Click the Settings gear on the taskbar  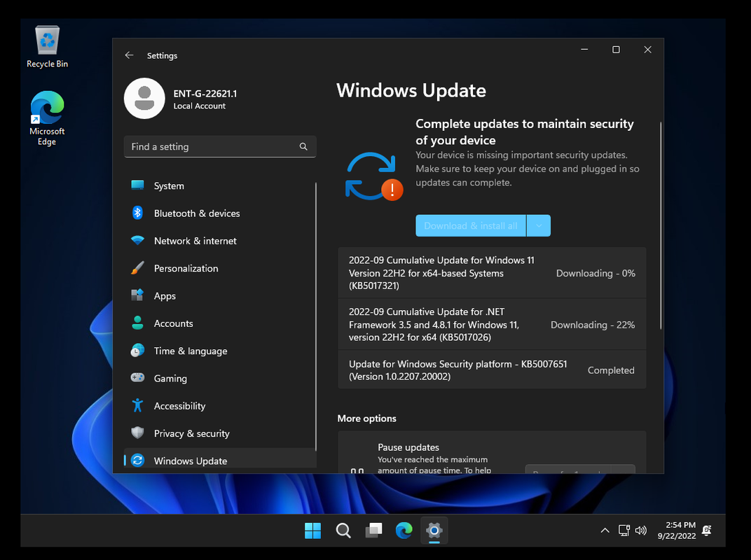[x=434, y=531]
